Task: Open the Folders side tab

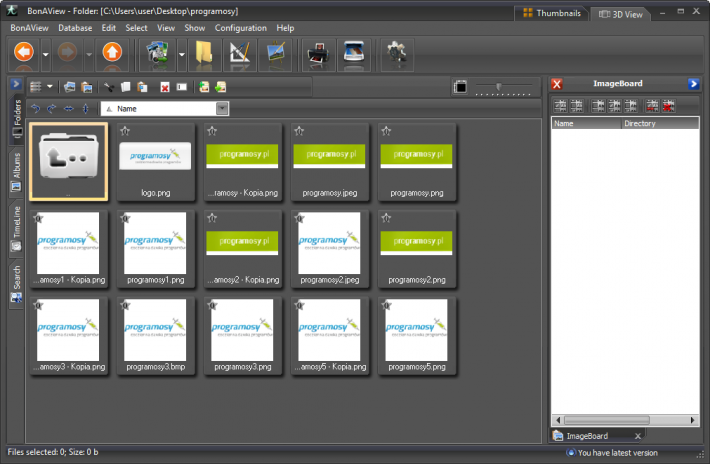Action: (x=17, y=119)
